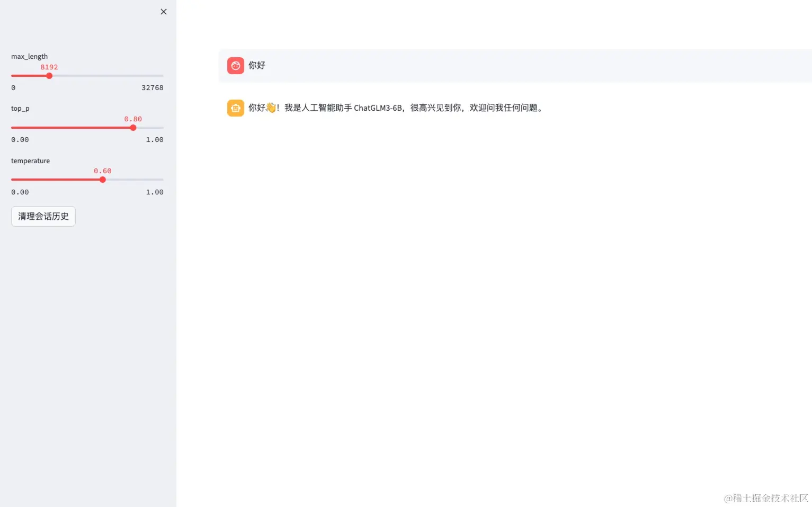Click the temperature label
This screenshot has width=812, height=507.
[x=30, y=161]
